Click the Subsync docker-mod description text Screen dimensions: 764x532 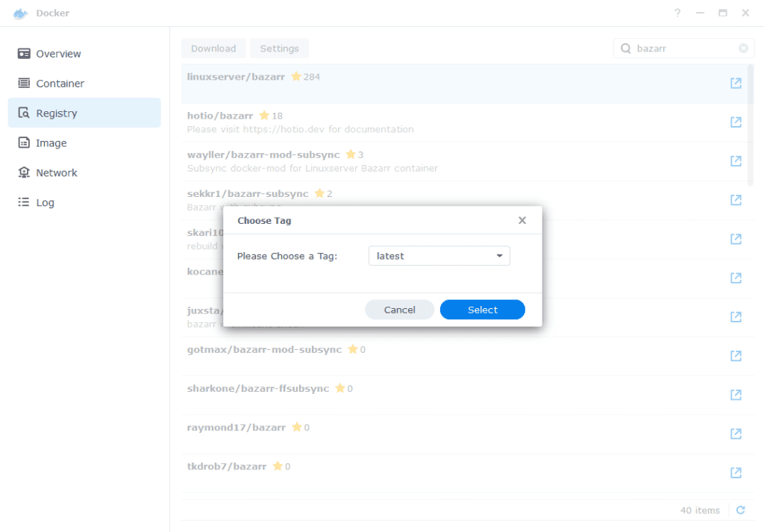click(313, 168)
